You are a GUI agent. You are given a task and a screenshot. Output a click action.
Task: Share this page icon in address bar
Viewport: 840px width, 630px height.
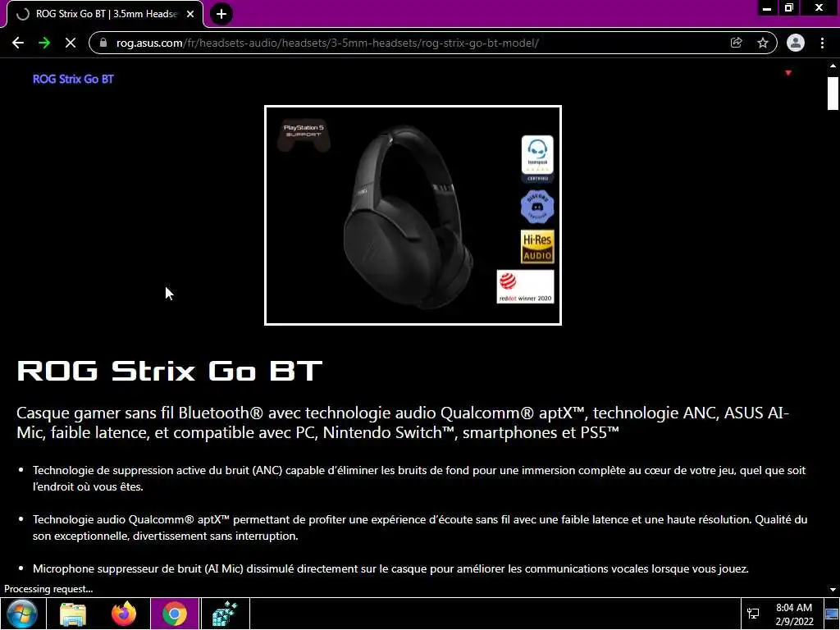736,43
